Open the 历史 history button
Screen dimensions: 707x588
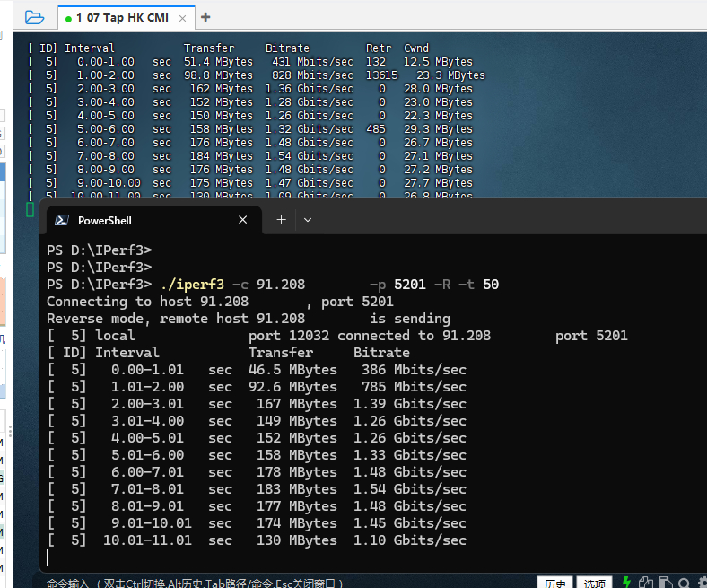pyautogui.click(x=554, y=583)
